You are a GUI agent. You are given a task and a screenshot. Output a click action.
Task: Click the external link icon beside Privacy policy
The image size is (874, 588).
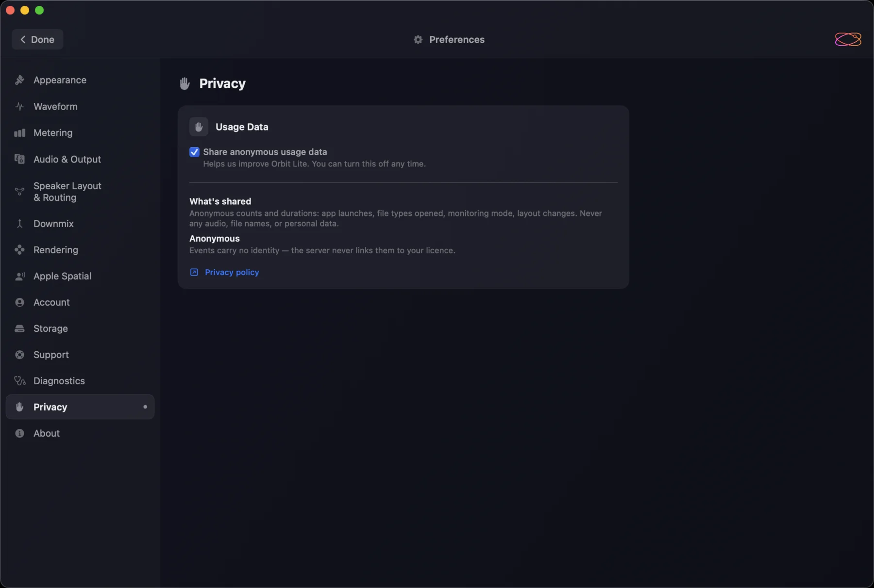[x=194, y=272]
